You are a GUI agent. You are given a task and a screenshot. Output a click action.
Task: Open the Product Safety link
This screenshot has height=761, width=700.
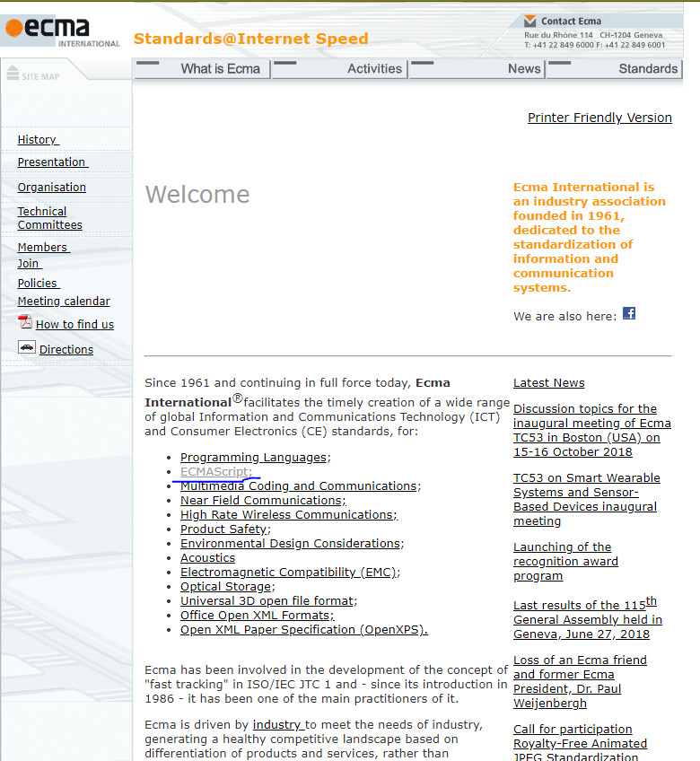[223, 529]
